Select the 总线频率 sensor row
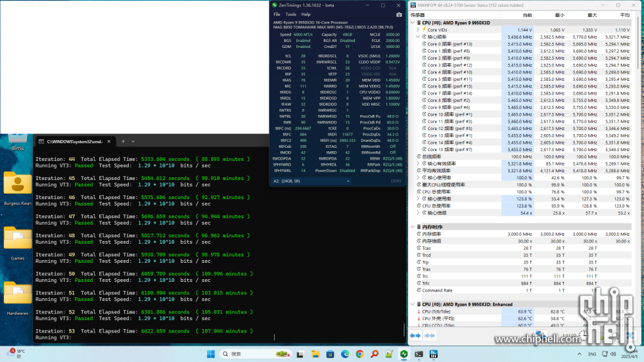 (520, 156)
